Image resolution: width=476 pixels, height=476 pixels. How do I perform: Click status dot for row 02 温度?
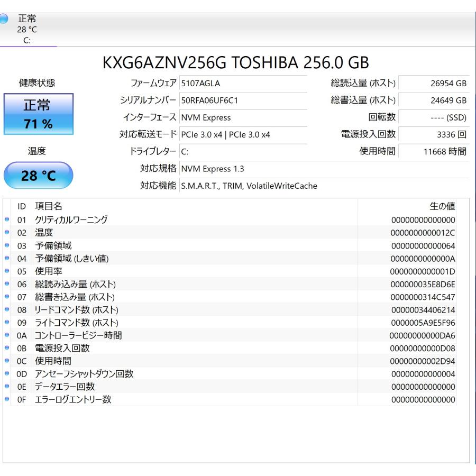coord(7,232)
